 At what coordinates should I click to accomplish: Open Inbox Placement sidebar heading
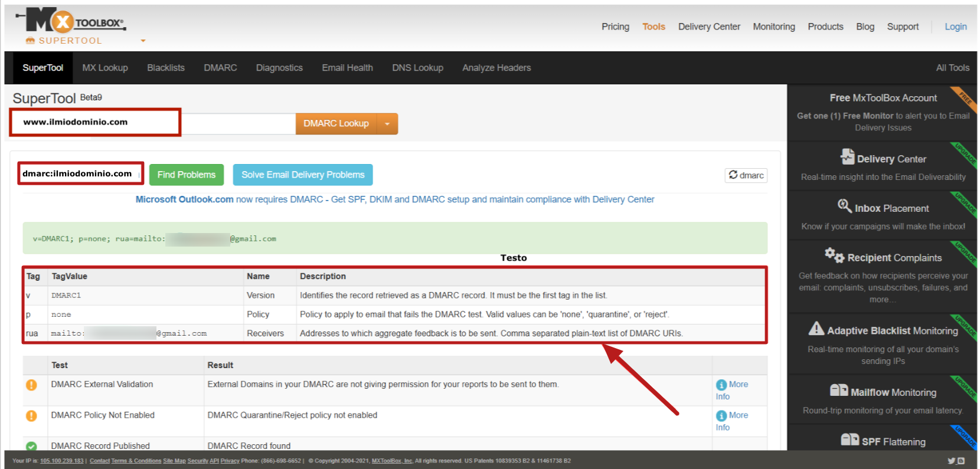[891, 208]
